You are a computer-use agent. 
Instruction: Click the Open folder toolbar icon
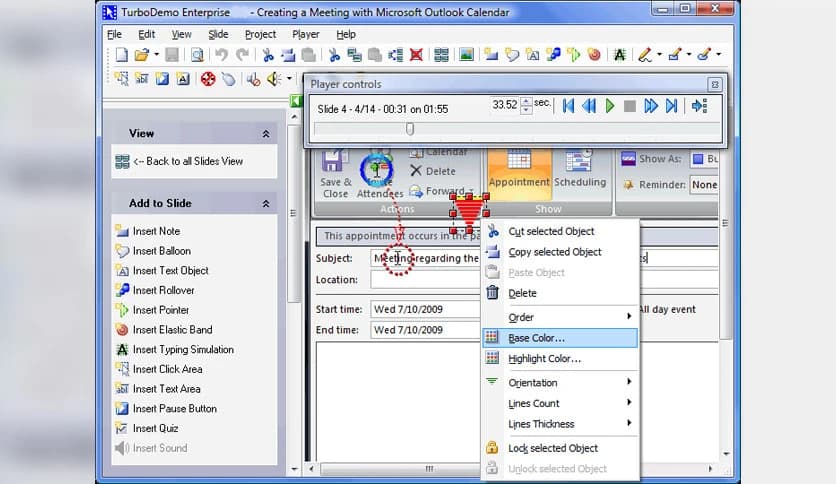pos(141,55)
